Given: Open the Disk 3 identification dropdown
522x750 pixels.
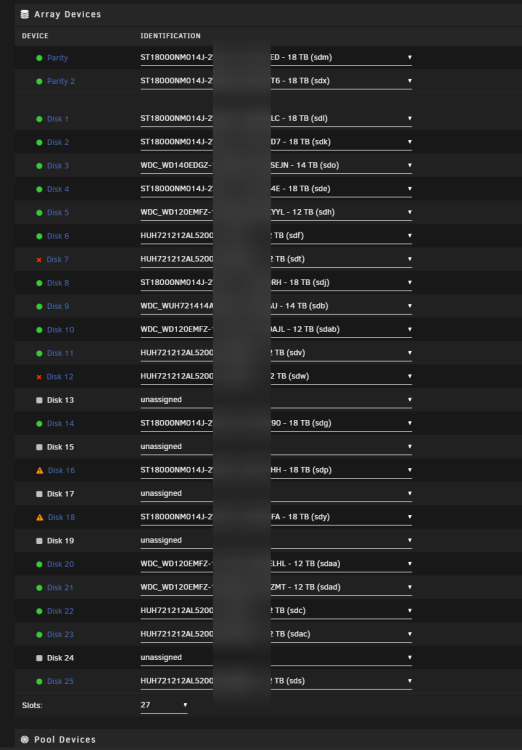Looking at the screenshot, I should [276, 166].
